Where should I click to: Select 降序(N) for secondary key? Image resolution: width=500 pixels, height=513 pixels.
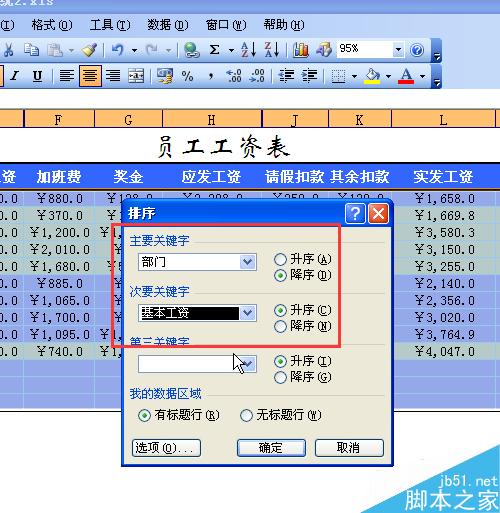pos(280,326)
